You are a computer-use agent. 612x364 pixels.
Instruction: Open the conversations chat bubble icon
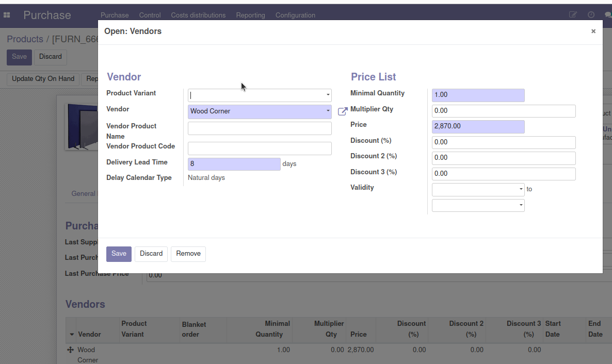point(608,15)
